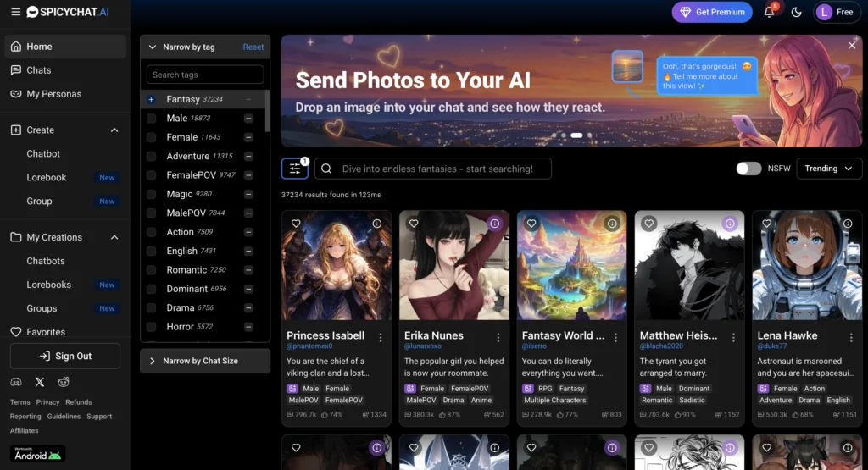The image size is (868, 470).
Task: Exclude the MalePOV tag with minus
Action: (248, 213)
